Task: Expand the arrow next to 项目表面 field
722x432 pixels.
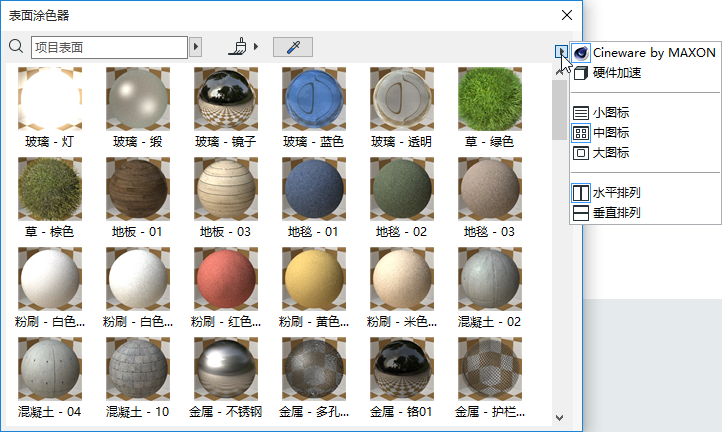Action: [x=196, y=47]
